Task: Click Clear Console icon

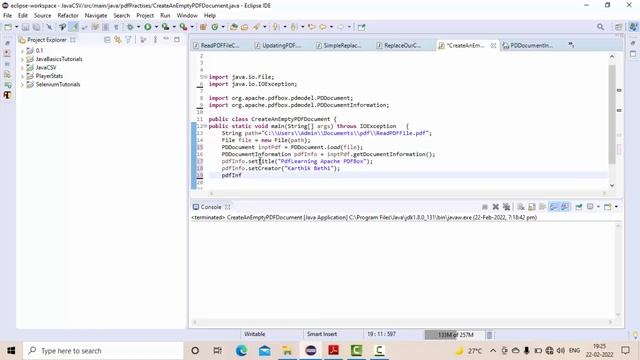Action: [521, 207]
